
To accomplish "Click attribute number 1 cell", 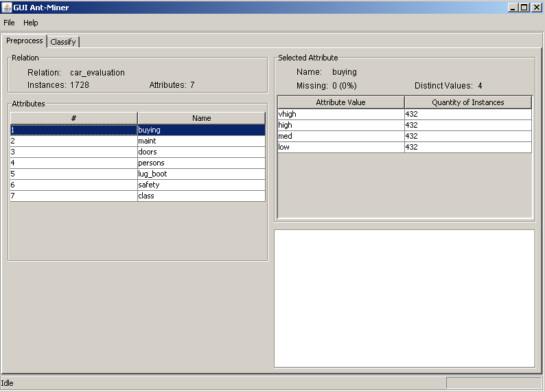I will point(73,130).
